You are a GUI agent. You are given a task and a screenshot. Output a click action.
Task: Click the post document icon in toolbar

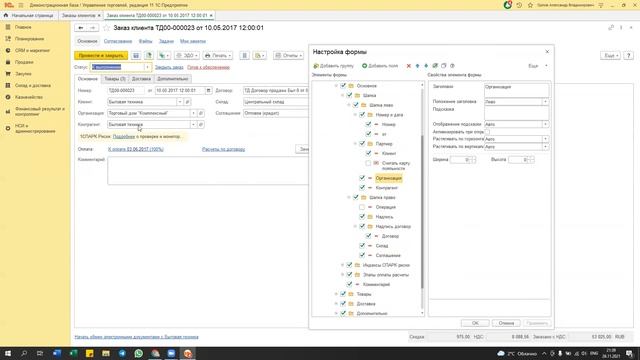tap(149, 55)
